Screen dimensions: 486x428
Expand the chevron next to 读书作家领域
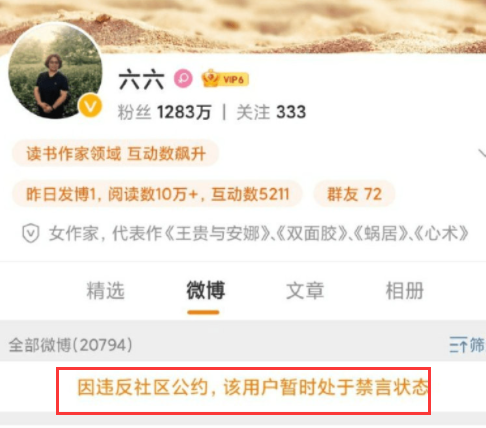(482, 153)
